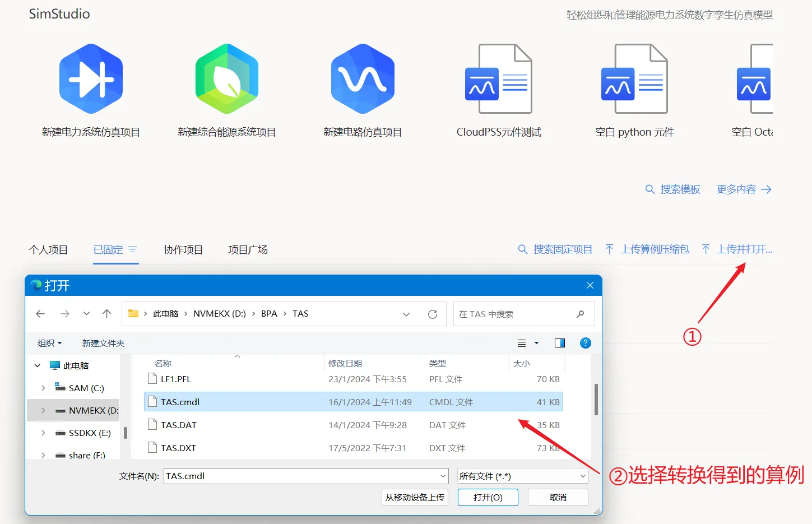This screenshot has width=812, height=524.
Task: Click 上传算例压缩包 upload link
Action: pos(647,249)
